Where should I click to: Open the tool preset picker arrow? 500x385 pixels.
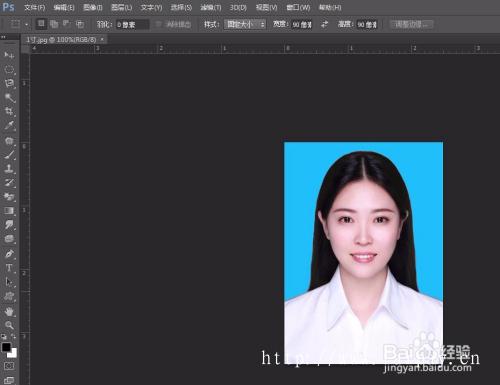[x=26, y=24]
